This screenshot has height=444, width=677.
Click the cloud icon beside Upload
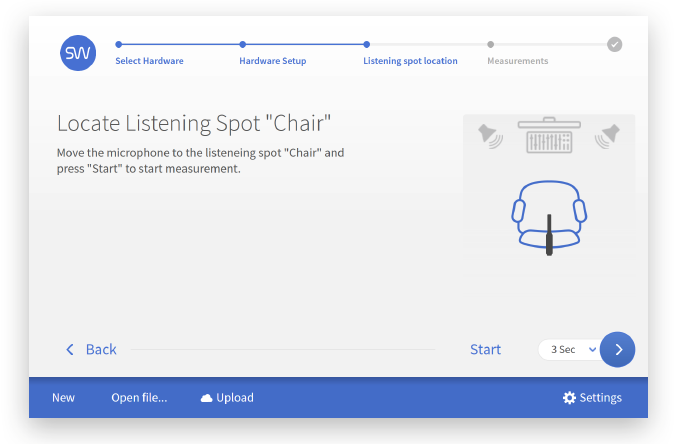click(x=206, y=398)
